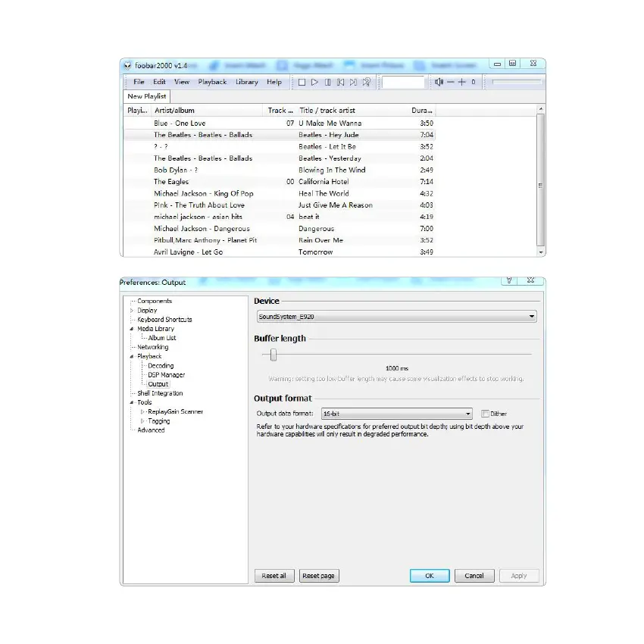Open the Output data format dropdown
This screenshot has height=644, width=644.
(x=397, y=414)
